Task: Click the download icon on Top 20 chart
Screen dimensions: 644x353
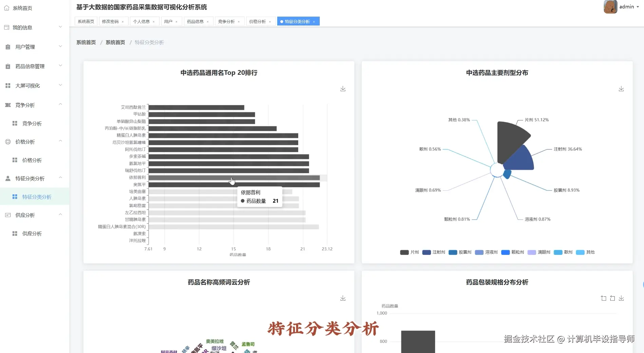Action: coord(343,89)
